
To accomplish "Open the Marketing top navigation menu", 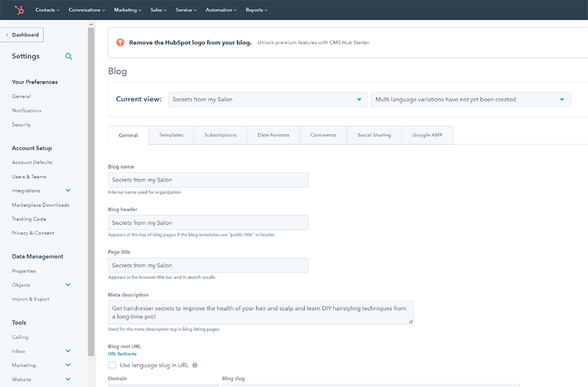I will pyautogui.click(x=127, y=10).
